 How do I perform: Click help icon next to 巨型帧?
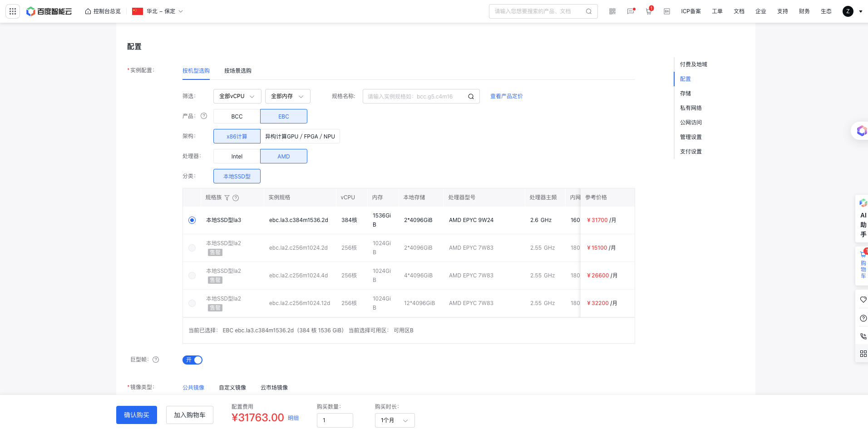[156, 360]
